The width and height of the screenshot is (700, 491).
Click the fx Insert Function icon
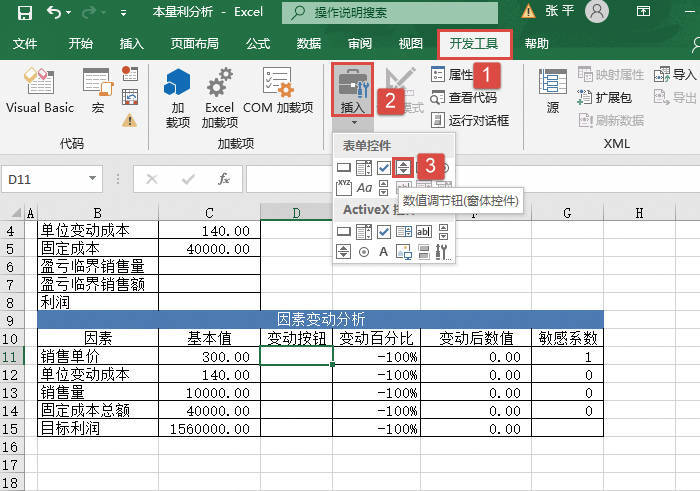224,179
